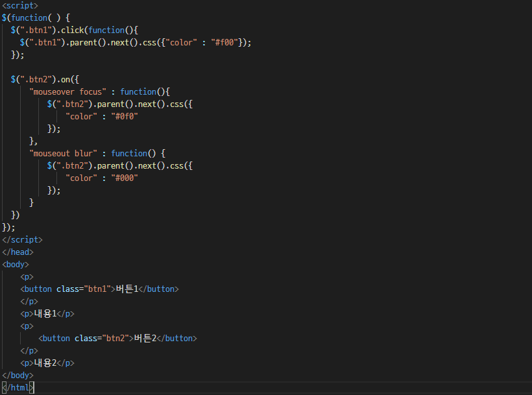Click the closing </head> tag

[18, 252]
